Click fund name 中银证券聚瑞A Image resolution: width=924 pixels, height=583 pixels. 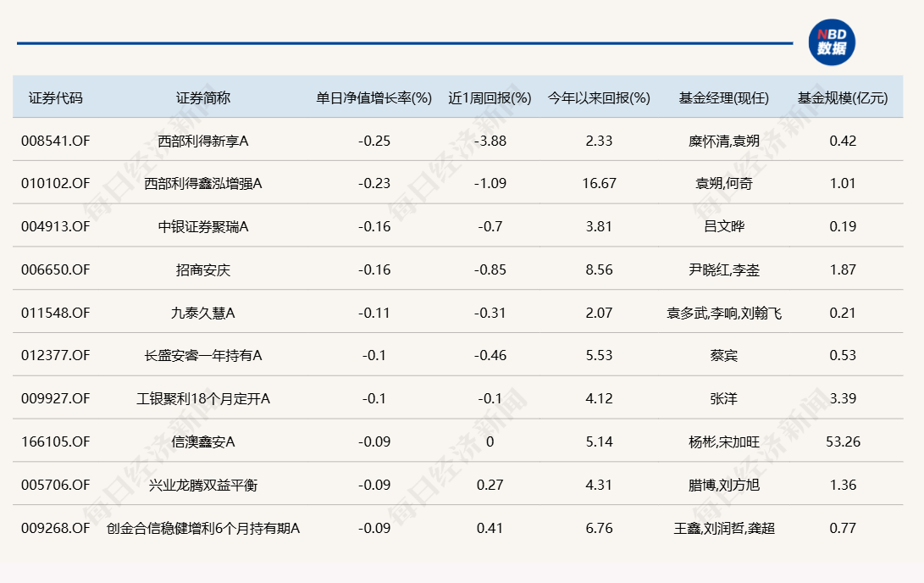pos(202,226)
